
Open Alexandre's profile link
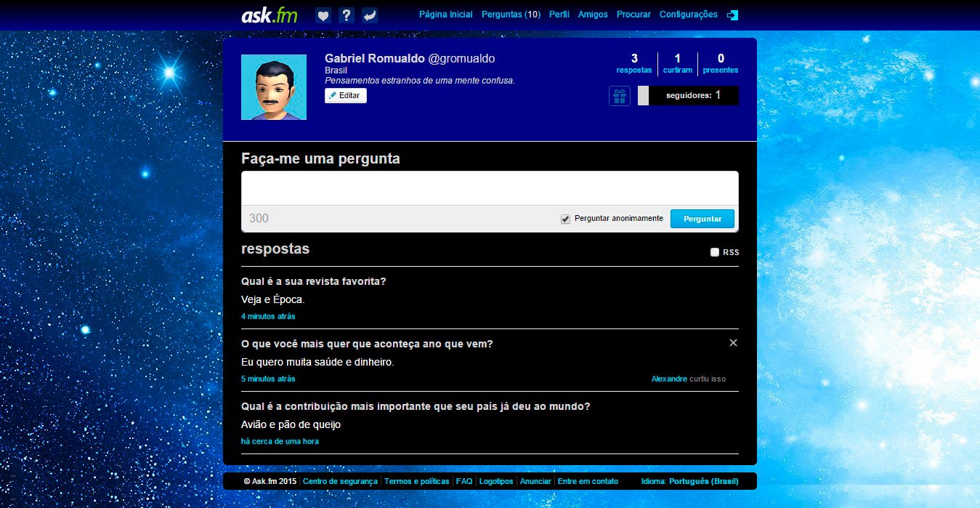(668, 379)
